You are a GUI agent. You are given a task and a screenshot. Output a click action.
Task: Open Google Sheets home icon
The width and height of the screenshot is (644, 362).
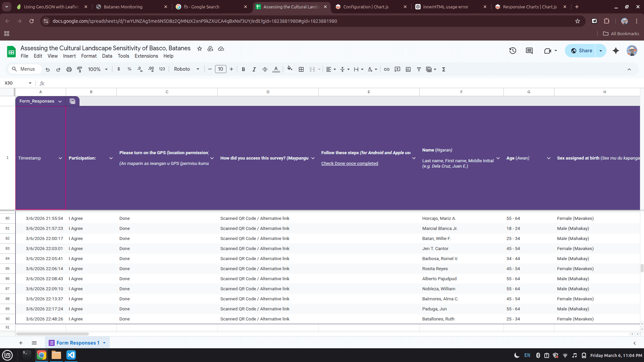(x=11, y=52)
